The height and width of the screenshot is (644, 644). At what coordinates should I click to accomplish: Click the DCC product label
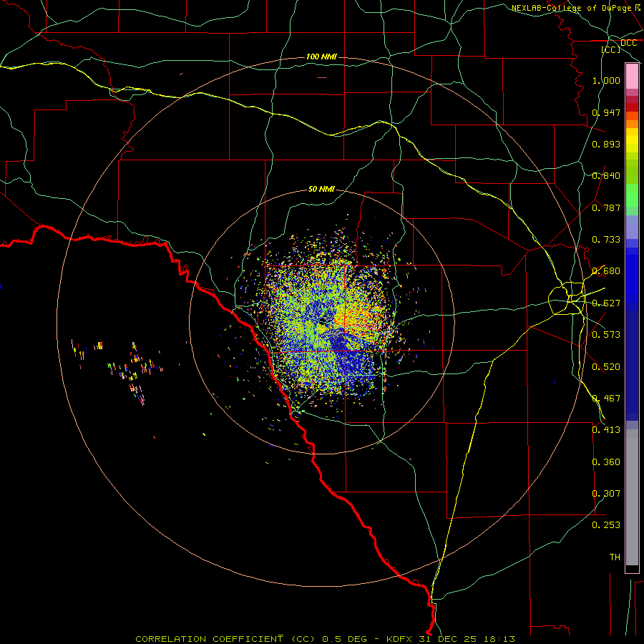tap(628, 43)
